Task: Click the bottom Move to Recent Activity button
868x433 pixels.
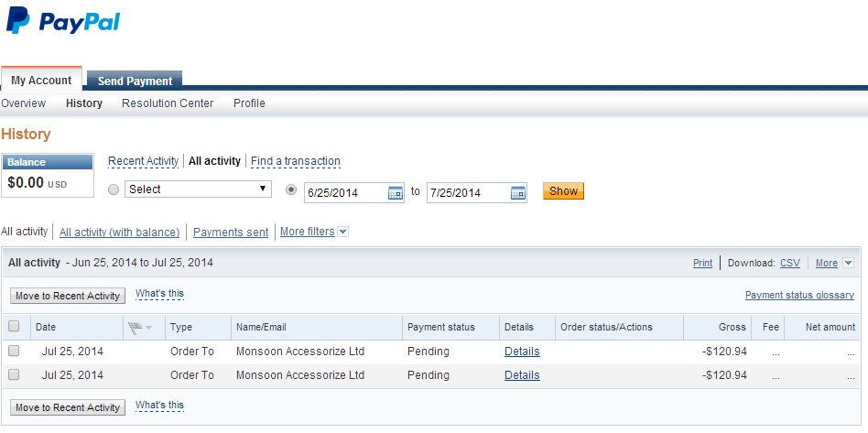Action: pos(68,407)
